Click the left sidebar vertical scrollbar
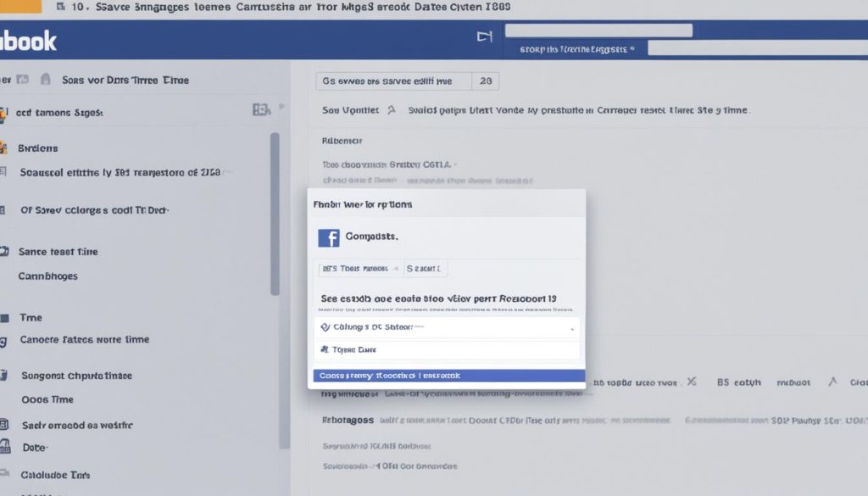868x496 pixels. [275, 214]
